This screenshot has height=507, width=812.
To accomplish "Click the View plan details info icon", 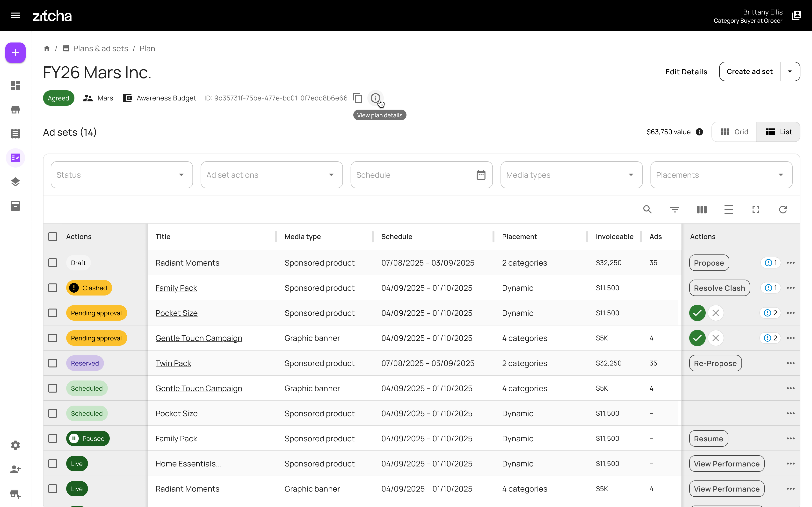I will (375, 98).
